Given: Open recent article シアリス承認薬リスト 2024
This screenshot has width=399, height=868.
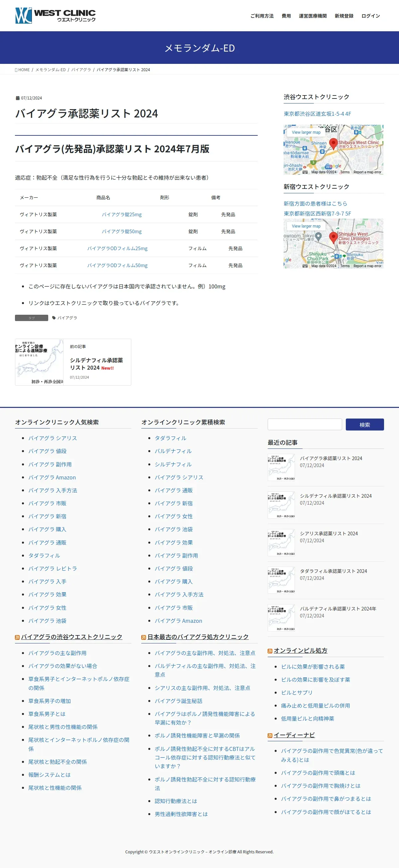Looking at the screenshot, I should coord(329,534).
